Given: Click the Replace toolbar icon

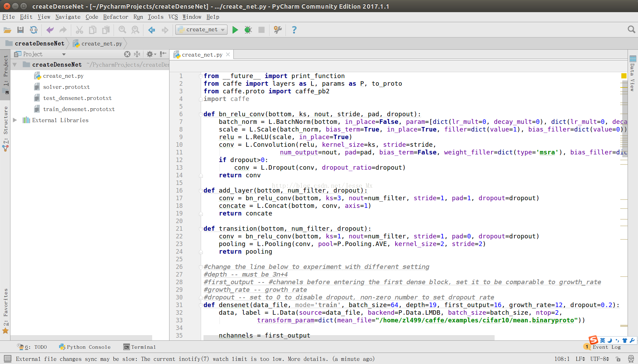Looking at the screenshot, I should [135, 30].
